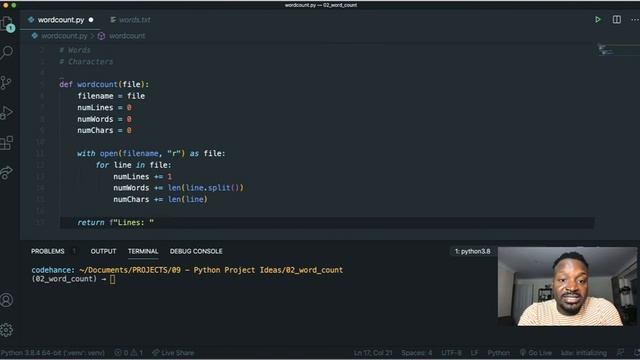Open the OUTPUT panel tab
640x360 pixels.
(103, 251)
